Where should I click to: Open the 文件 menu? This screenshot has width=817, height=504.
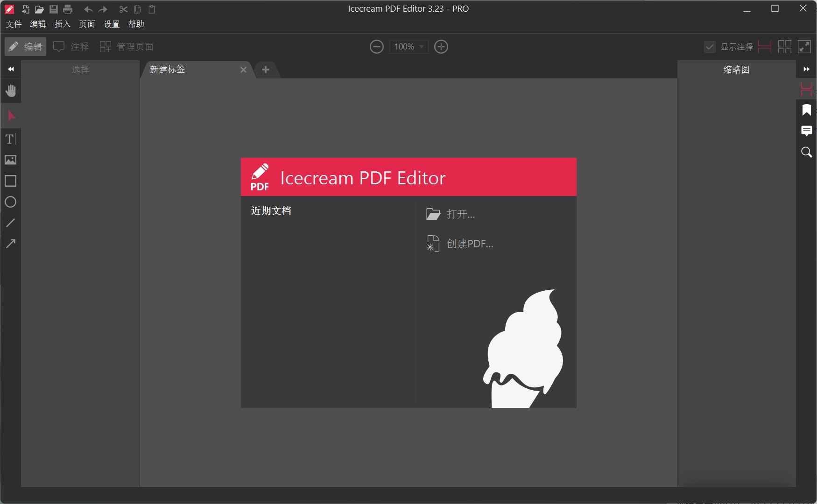(x=13, y=24)
